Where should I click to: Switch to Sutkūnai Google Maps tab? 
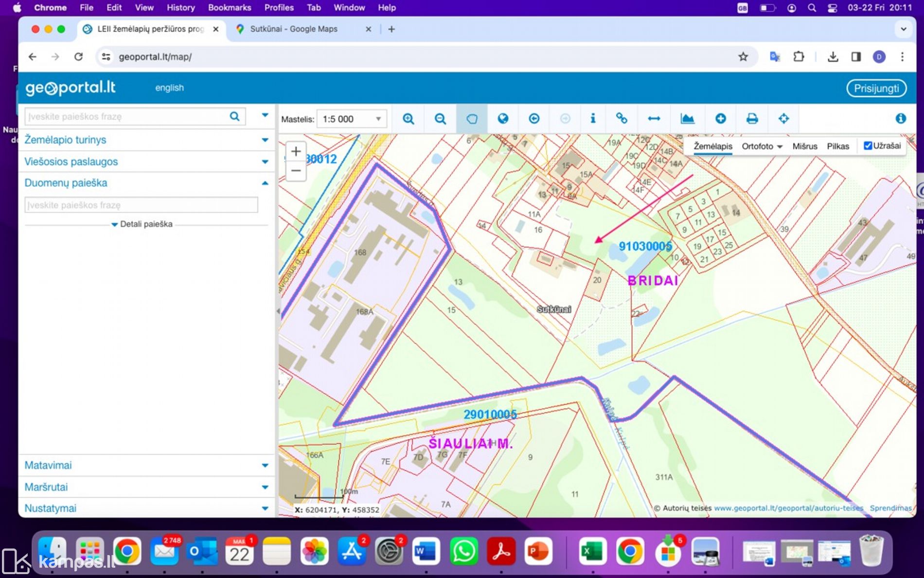(294, 29)
